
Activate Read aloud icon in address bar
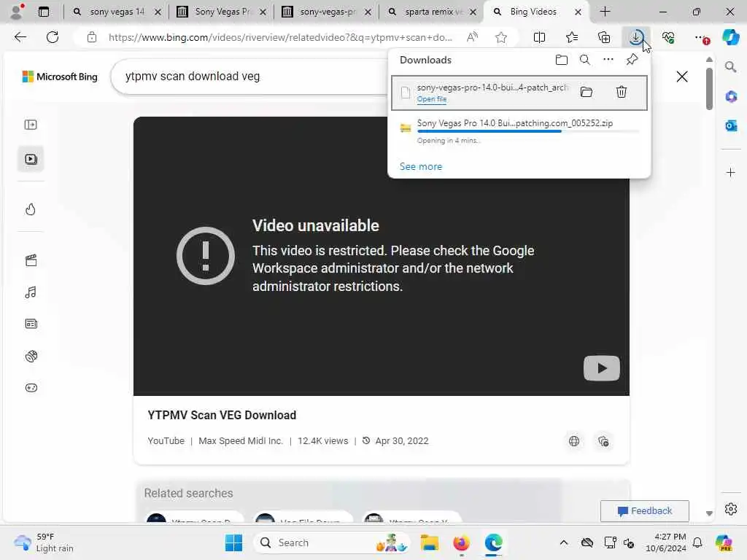[472, 37]
